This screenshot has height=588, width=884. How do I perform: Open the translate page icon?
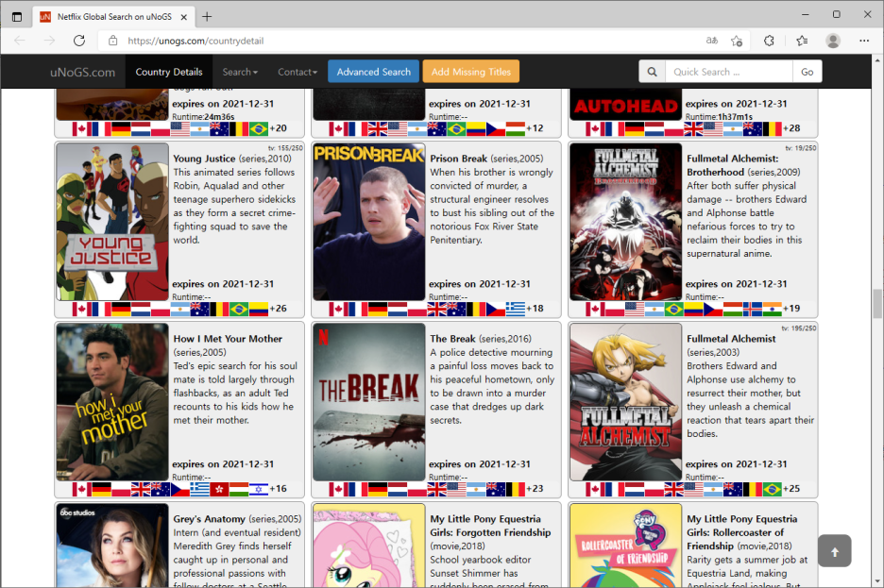click(x=711, y=41)
